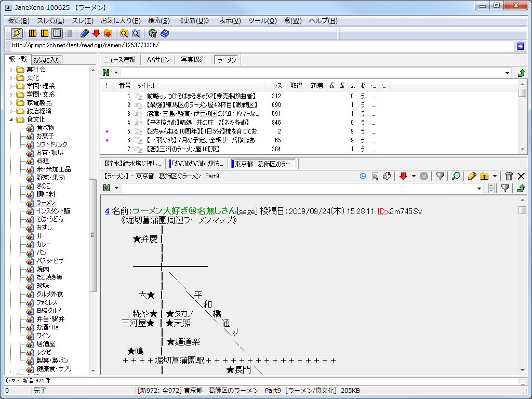Click the stepper up arrow beside thread search box
Screen dimensions: 532x399
[x=491, y=185]
